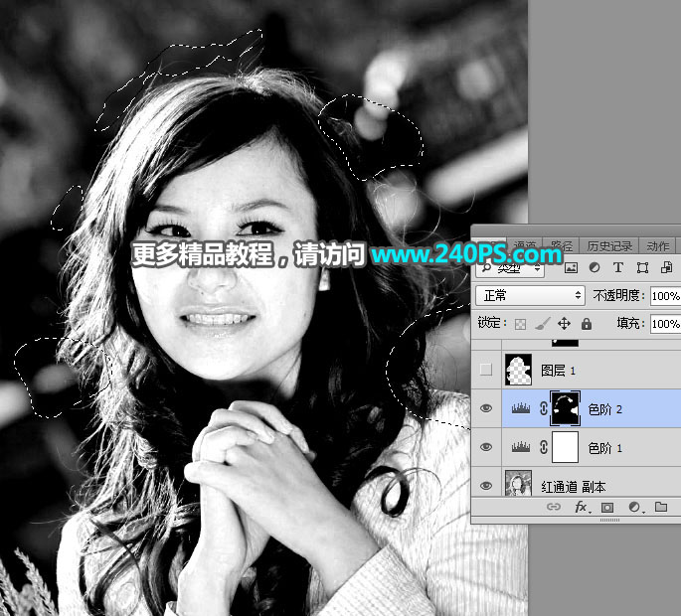Select the 红通道 副本 layer name
The width and height of the screenshot is (681, 616).
pos(574,487)
